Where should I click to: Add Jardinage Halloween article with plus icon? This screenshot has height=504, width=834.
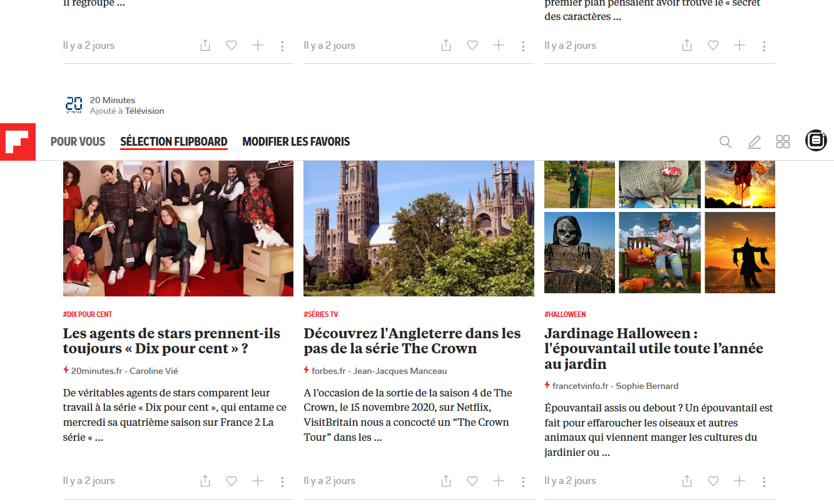tap(739, 481)
